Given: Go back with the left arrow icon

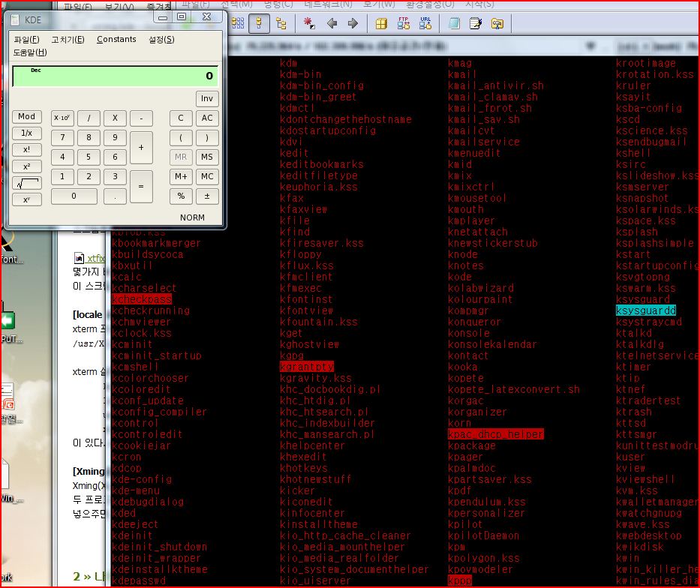Looking at the screenshot, I should (x=332, y=23).
